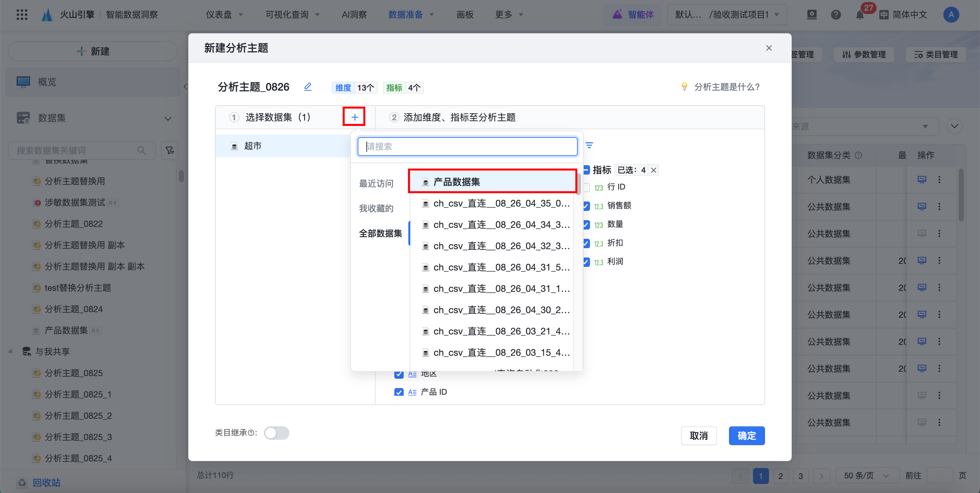Open the project selector 验收测试项目1 dropdown
This screenshot has height=493, width=980.
click(x=727, y=15)
